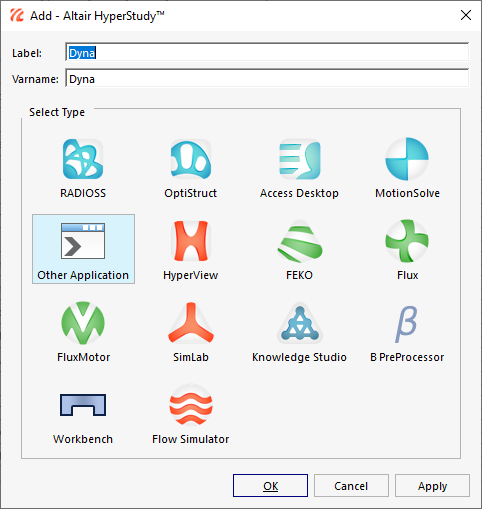Image resolution: width=482 pixels, height=509 pixels.
Task: Select the Flux type icon
Action: 407,241
